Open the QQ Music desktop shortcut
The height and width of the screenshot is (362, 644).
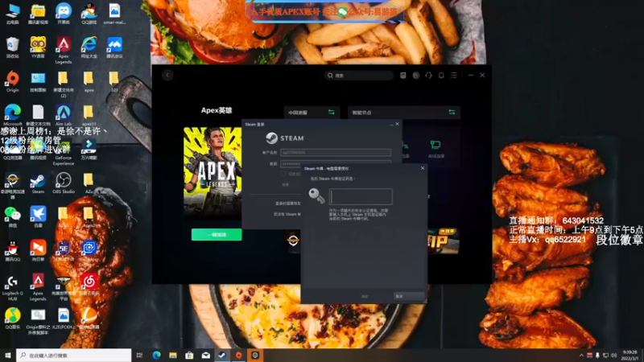[x=12, y=318]
